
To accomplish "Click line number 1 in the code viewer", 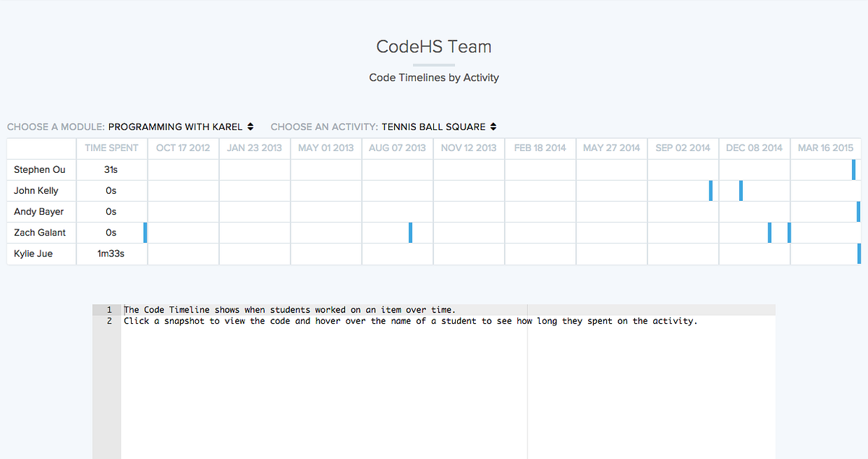I will (108, 309).
